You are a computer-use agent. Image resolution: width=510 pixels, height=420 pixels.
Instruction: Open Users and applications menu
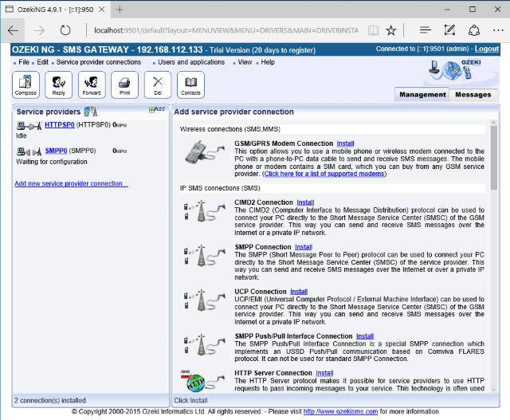click(191, 62)
